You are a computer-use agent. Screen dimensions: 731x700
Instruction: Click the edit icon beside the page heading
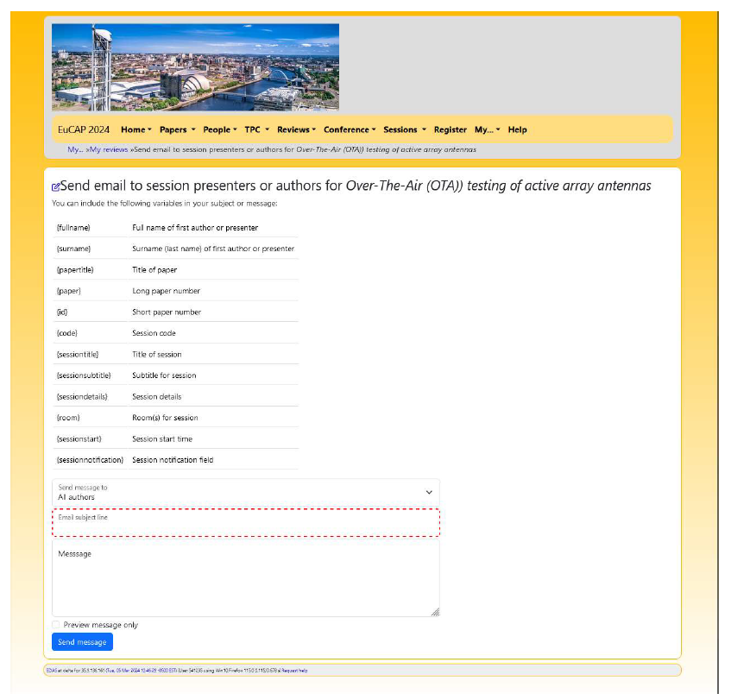(56, 186)
